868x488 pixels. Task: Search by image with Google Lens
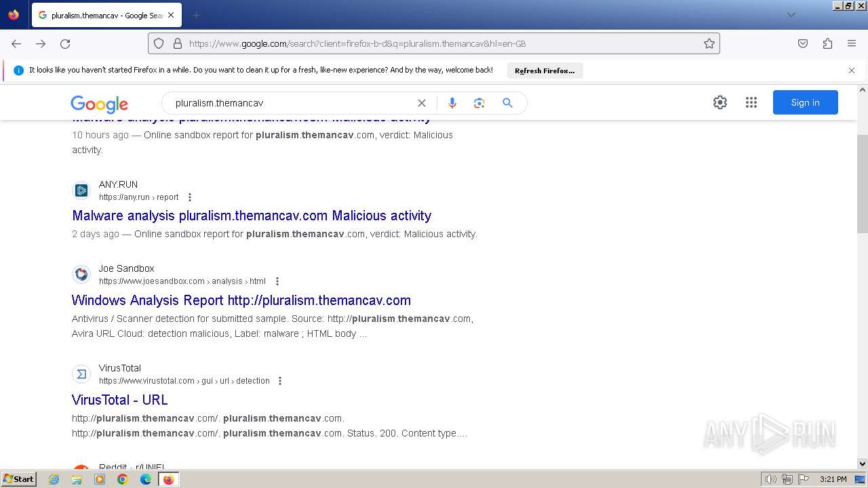tap(479, 103)
